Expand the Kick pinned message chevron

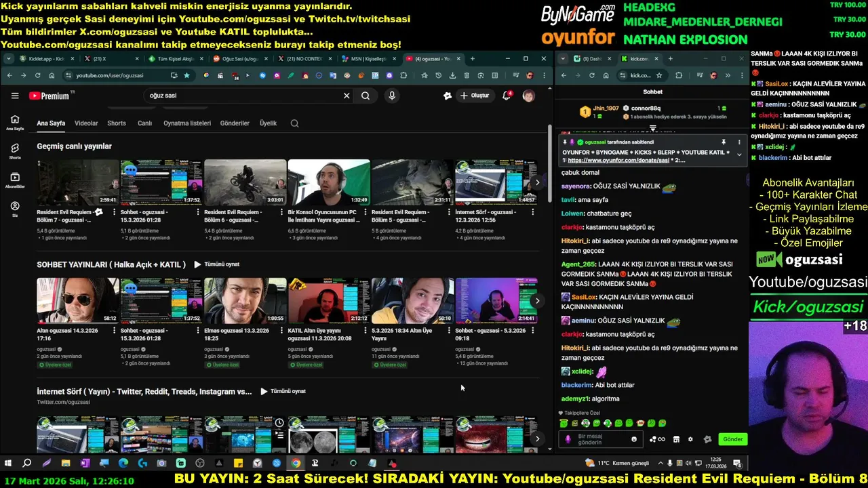(x=739, y=155)
